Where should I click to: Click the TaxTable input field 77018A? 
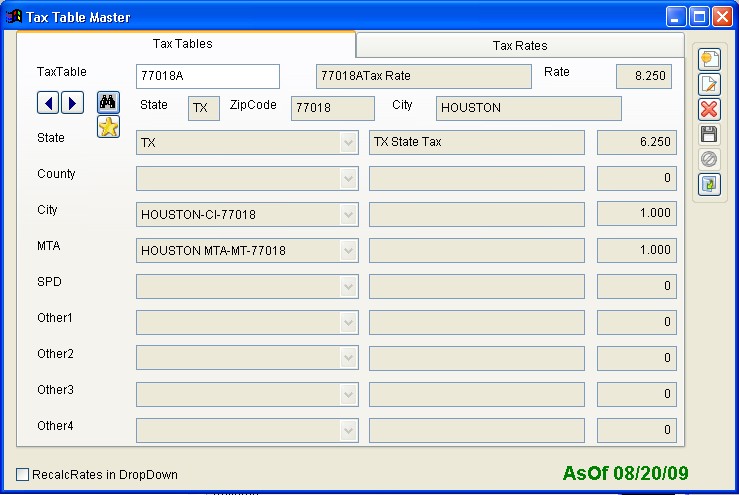coord(207,77)
